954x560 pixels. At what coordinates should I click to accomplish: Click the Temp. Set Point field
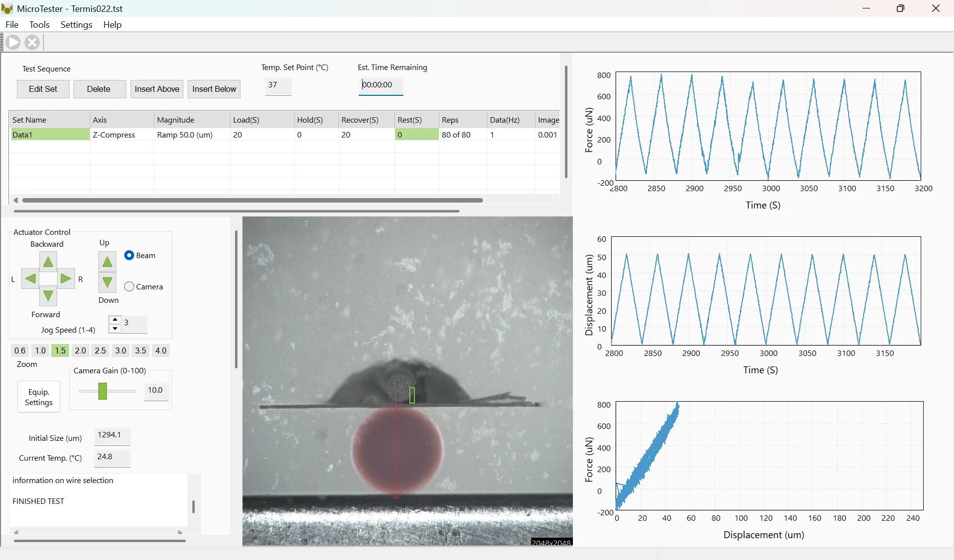(278, 85)
